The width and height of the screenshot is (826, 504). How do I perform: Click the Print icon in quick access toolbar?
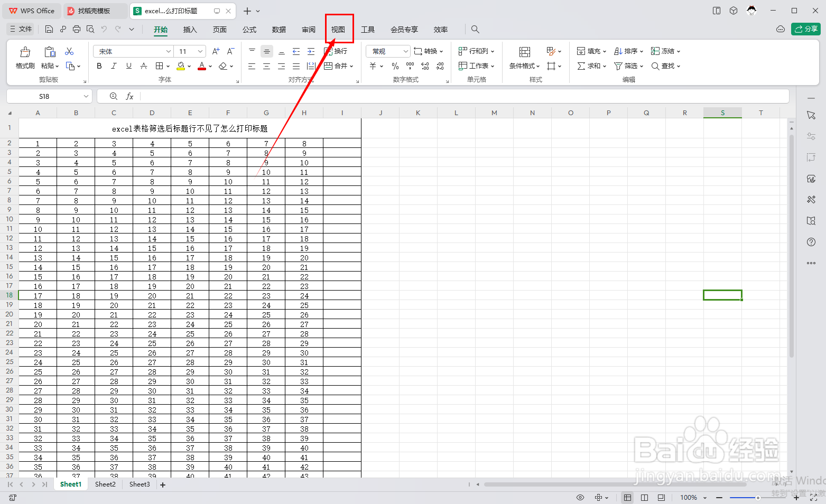(77, 29)
